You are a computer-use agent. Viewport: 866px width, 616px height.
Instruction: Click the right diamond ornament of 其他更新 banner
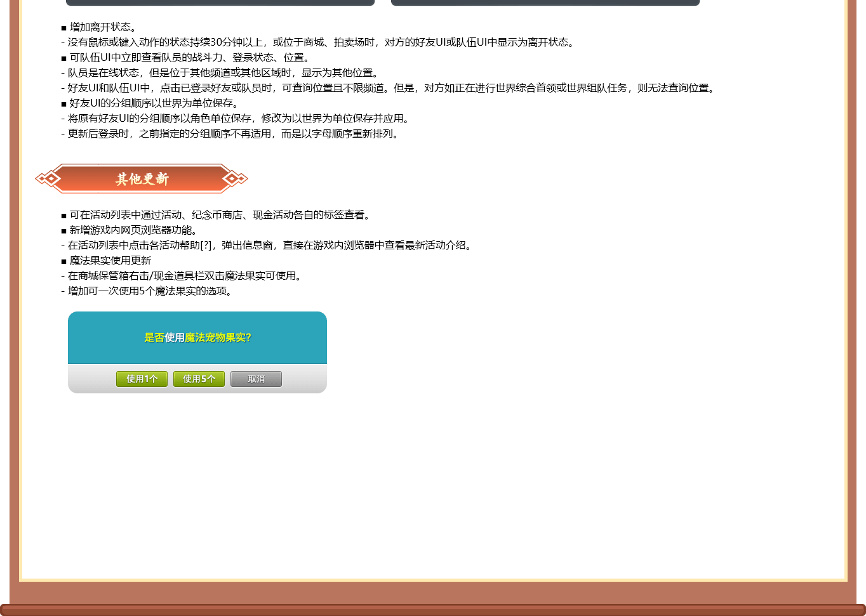(x=234, y=179)
